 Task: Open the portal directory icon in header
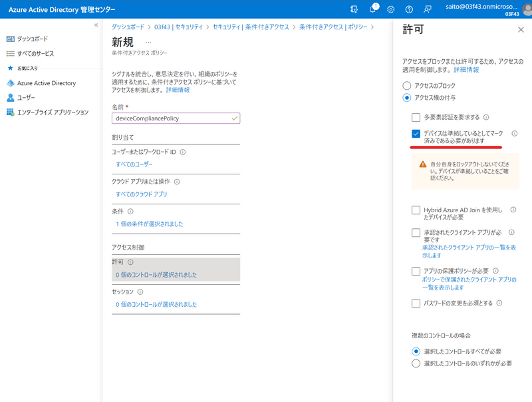coord(354,9)
